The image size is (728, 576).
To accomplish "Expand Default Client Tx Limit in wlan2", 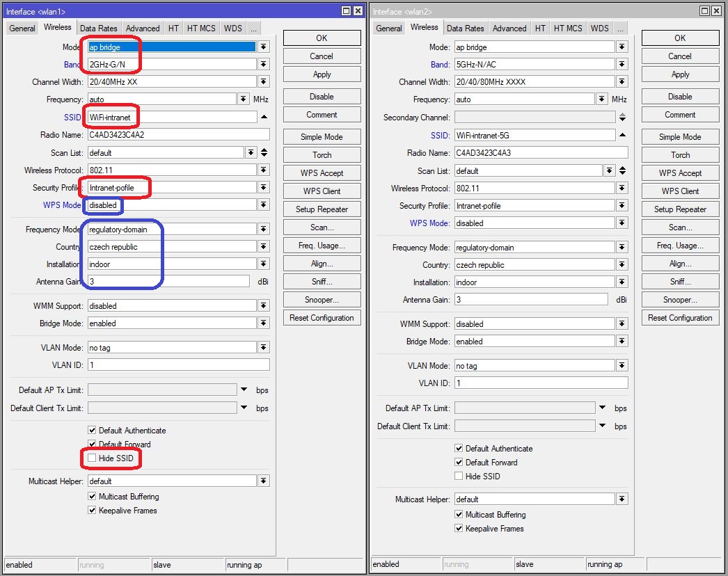I will (x=603, y=426).
